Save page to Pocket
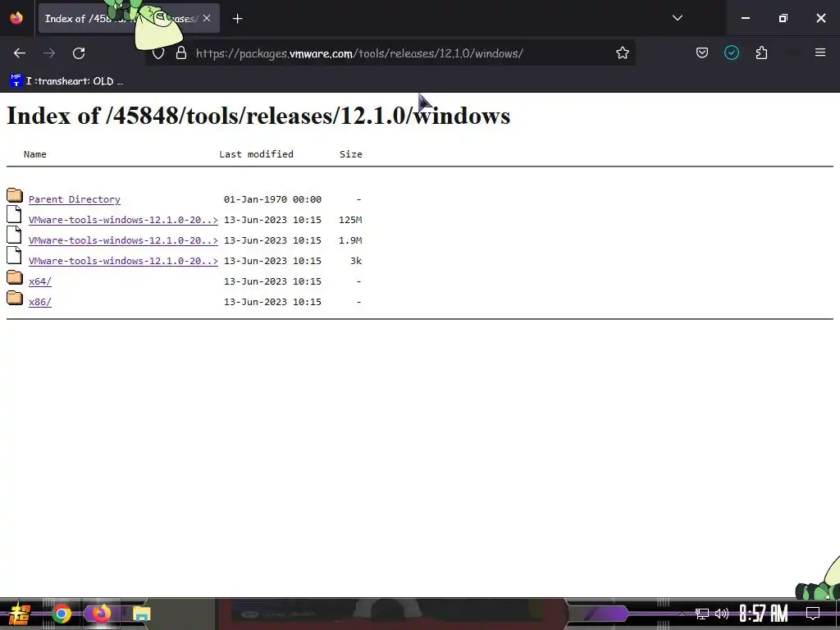 click(702, 53)
